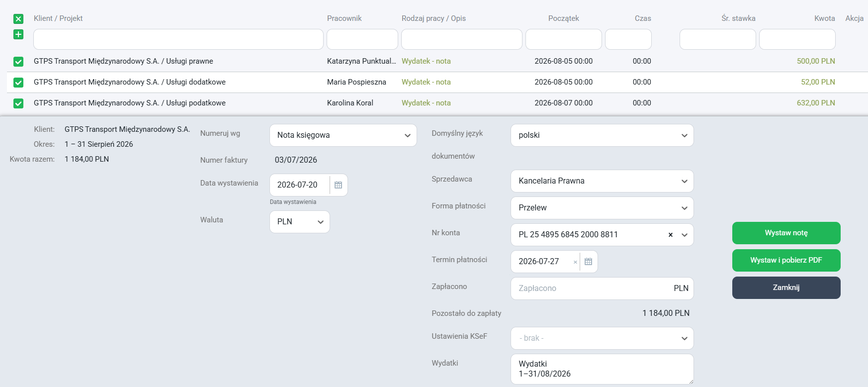Focus the Rodzaj pracy / Opis filter field

[x=462, y=39]
